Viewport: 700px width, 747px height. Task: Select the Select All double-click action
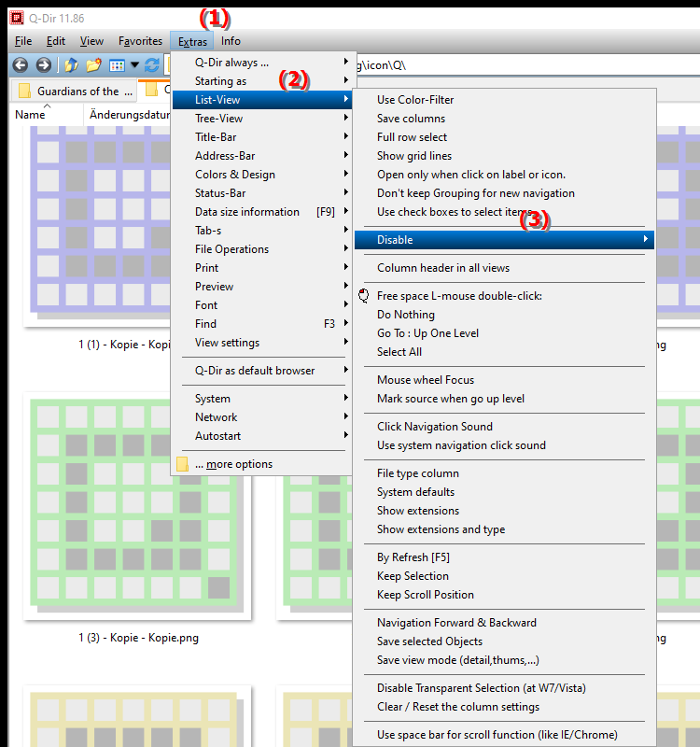click(504, 352)
